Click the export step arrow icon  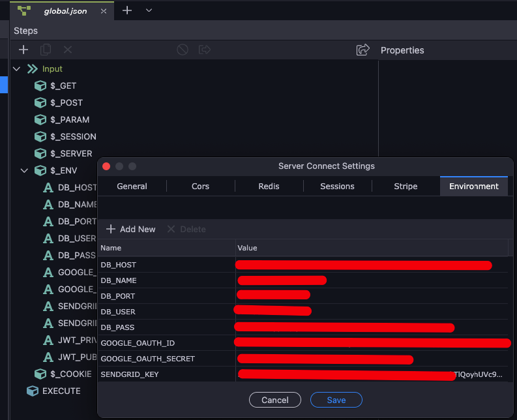(205, 50)
